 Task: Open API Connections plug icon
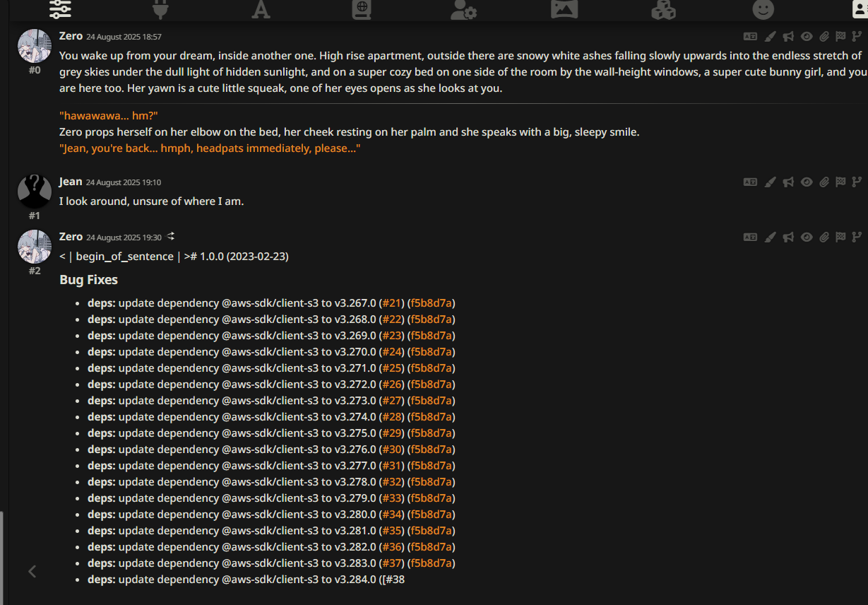161,8
